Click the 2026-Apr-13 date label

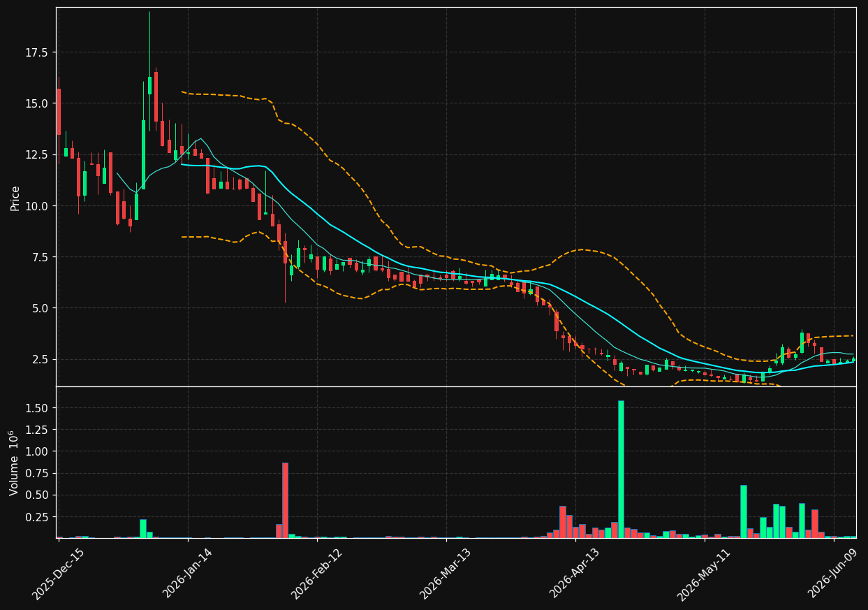coord(575,573)
